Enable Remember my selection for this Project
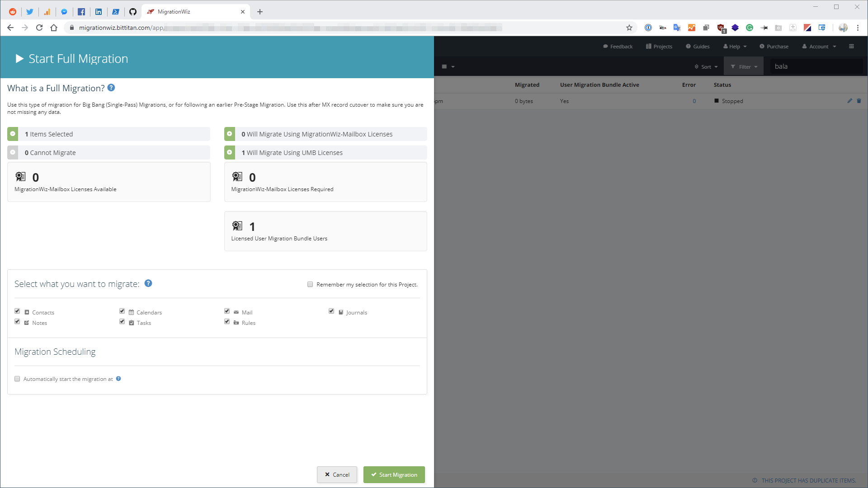 point(310,284)
